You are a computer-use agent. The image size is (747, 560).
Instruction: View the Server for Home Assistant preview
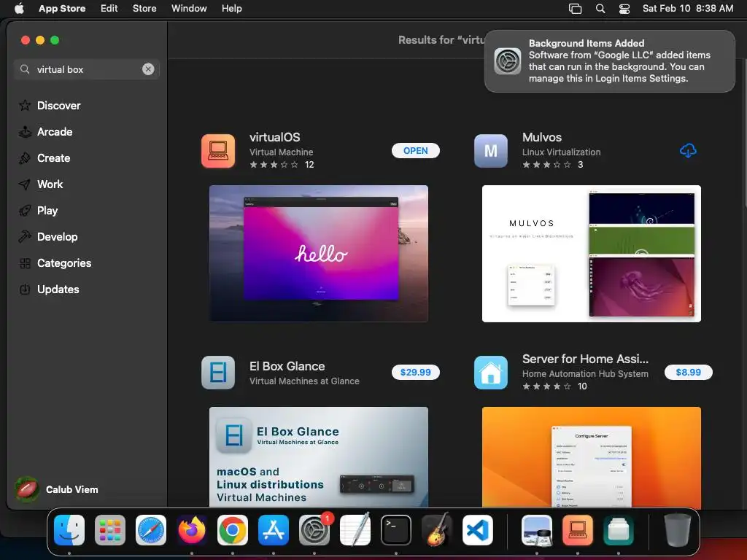[591, 456]
